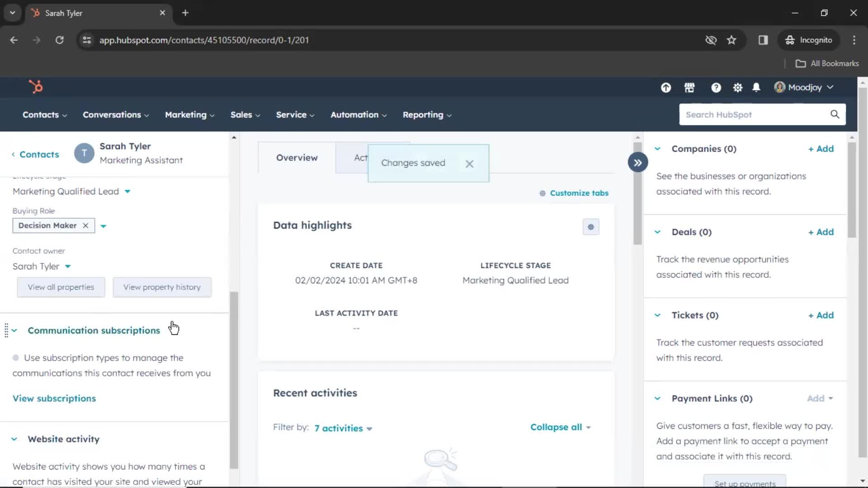Viewport: 868px width, 488px height.
Task: Click the marketplace grid icon
Action: point(689,87)
